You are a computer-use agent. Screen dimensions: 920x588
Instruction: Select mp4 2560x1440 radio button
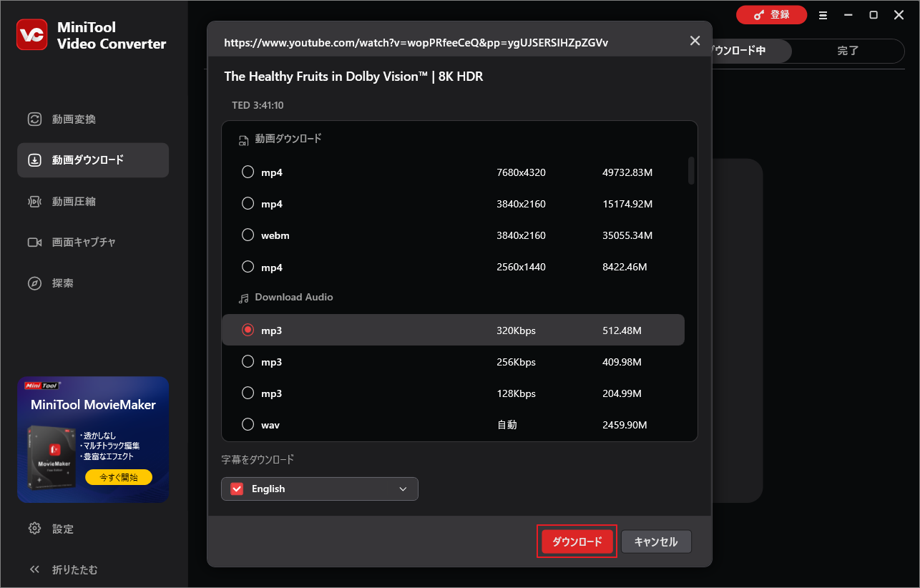(x=248, y=267)
